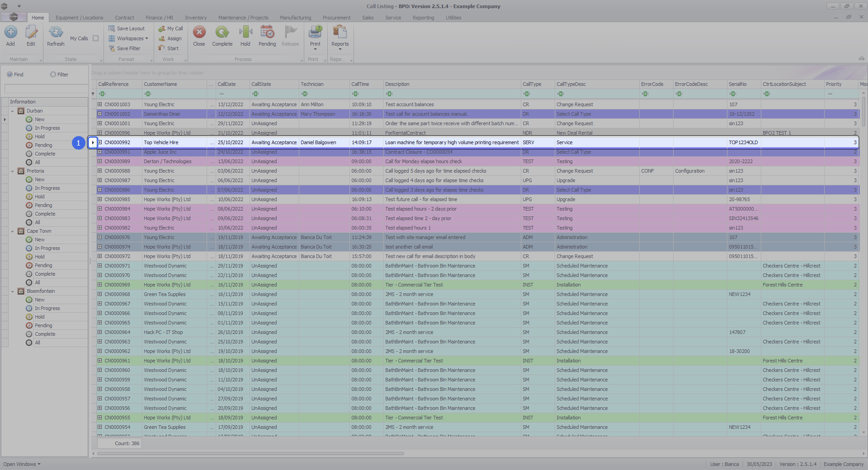Click the red Close call icon
This screenshot has width=868, height=470.
coord(199,32)
